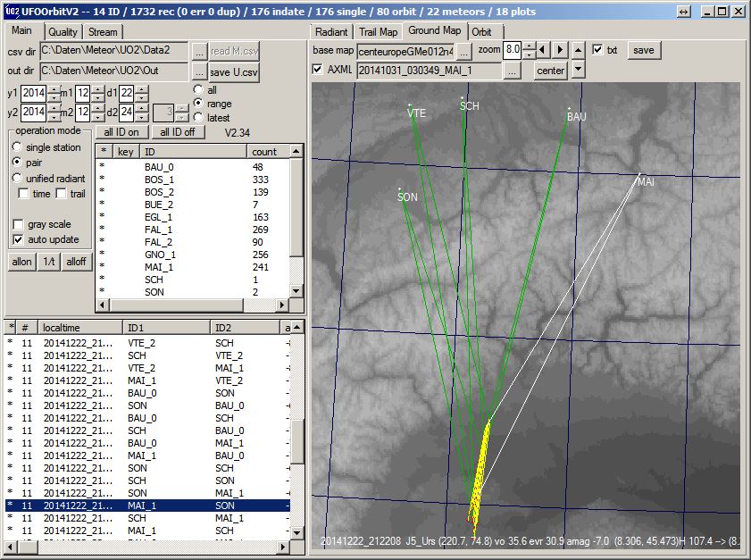The height and width of the screenshot is (560, 751).
Task: Select the "latest" radio button
Action: (198, 117)
